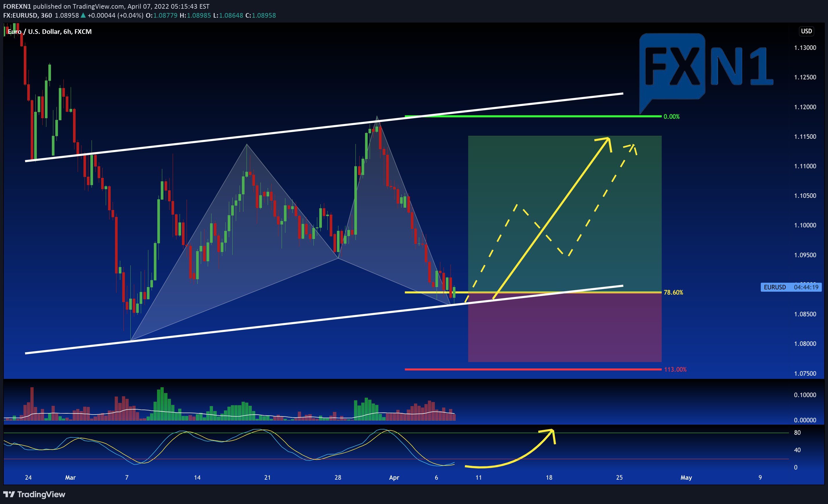
Task: Click the L:1.08648 low value in header
Action: [228, 15]
